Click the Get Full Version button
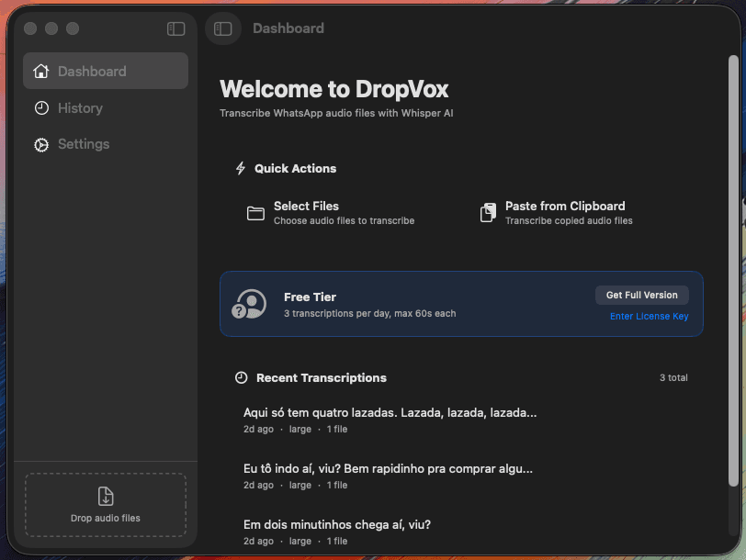Screen dimensions: 746x560 (641, 295)
